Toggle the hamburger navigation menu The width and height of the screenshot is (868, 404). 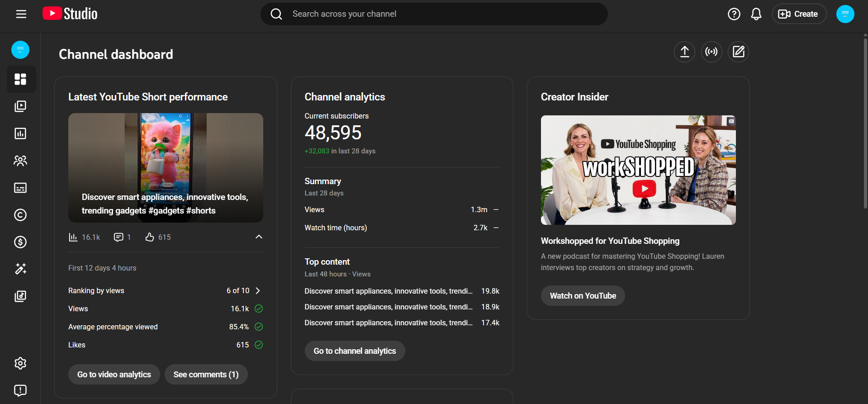[x=21, y=14]
